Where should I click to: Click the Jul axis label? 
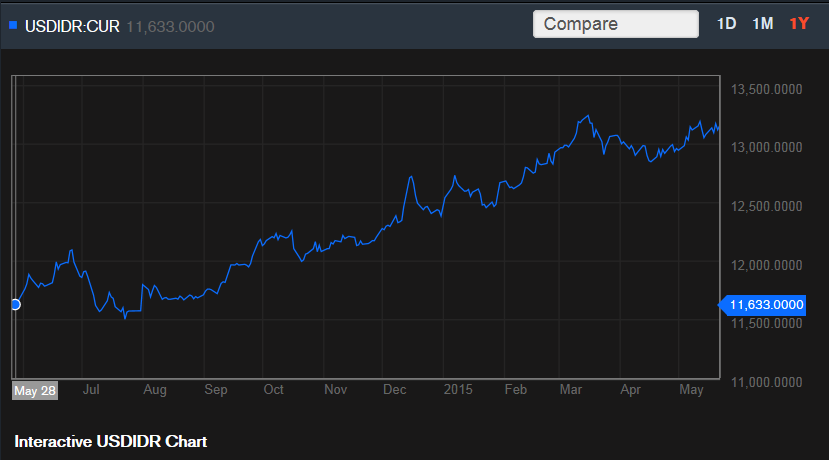tap(91, 390)
